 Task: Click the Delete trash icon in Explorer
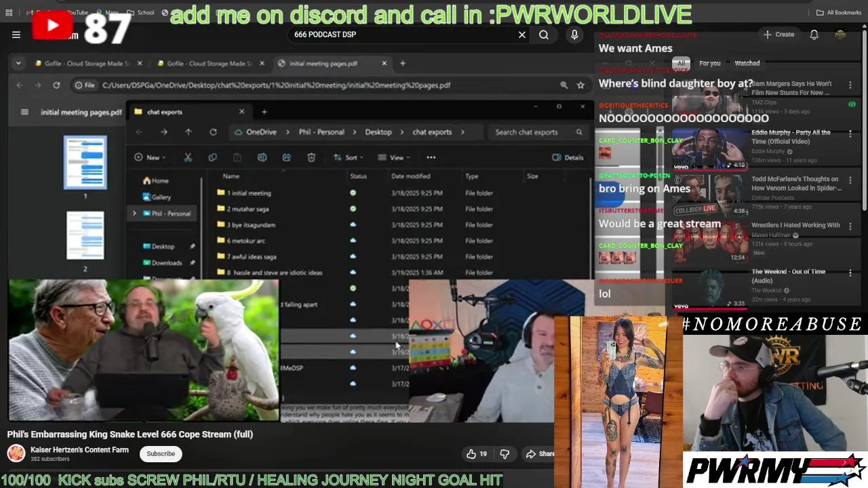(x=311, y=157)
